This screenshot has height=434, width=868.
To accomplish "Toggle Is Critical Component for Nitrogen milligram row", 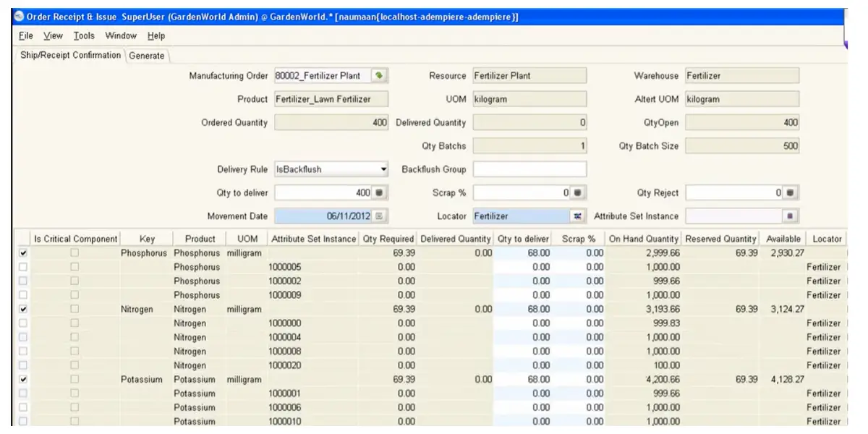I will tap(75, 309).
